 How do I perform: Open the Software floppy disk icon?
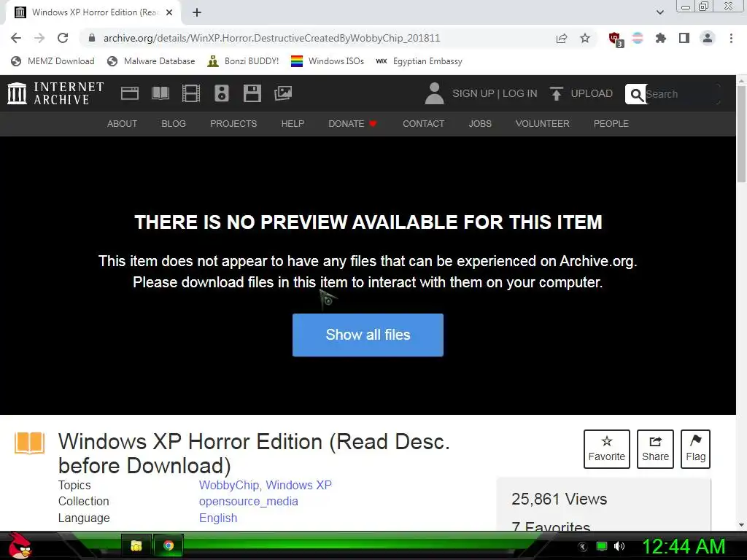click(252, 93)
